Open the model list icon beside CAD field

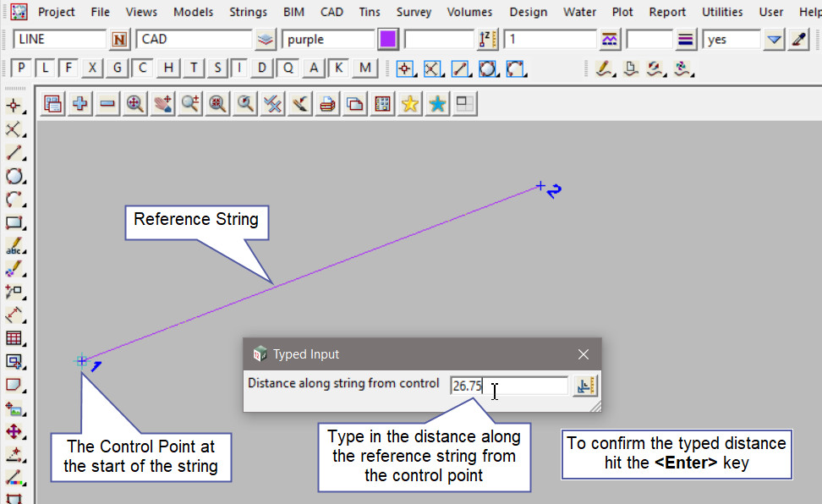(266, 40)
